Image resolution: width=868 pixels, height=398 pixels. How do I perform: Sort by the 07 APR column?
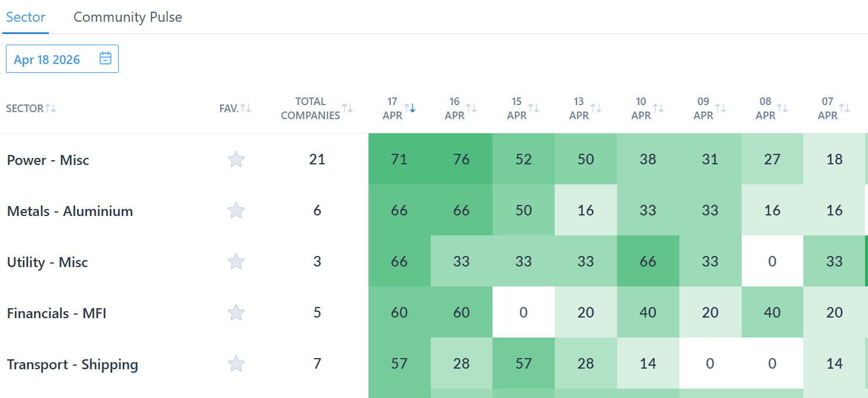click(844, 108)
